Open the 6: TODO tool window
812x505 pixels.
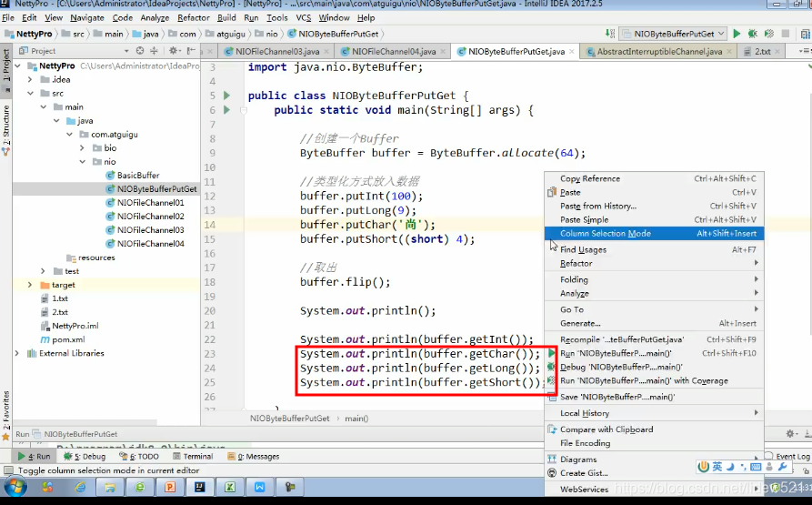(139, 456)
